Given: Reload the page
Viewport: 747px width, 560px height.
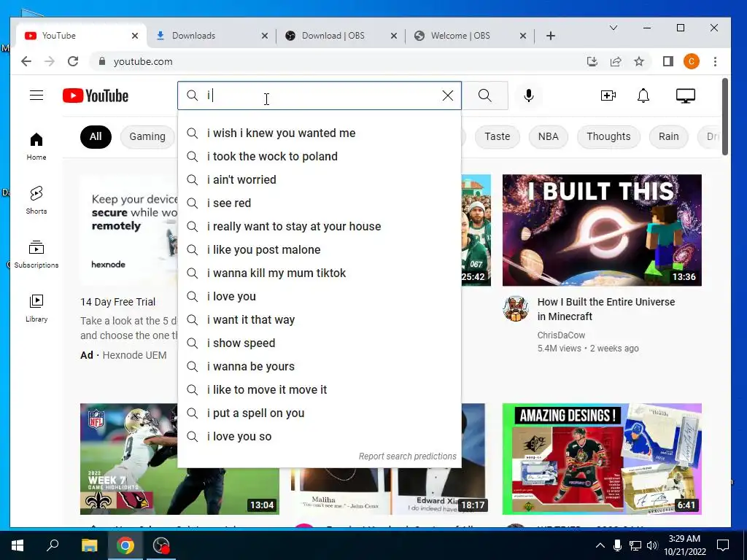Looking at the screenshot, I should 73,61.
